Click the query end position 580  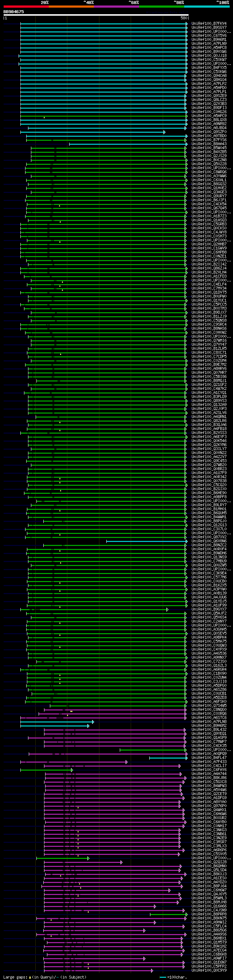(x=183, y=18)
